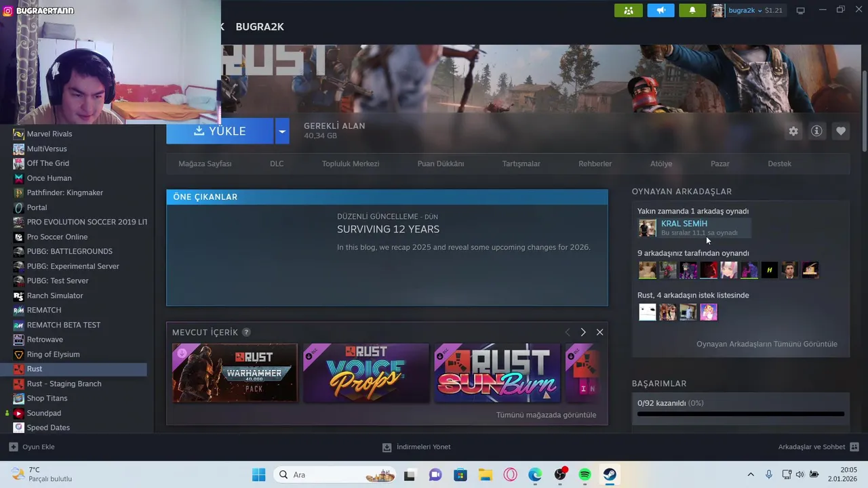Click the YÜKLE install button
This screenshot has width=868, height=488.
pos(220,131)
